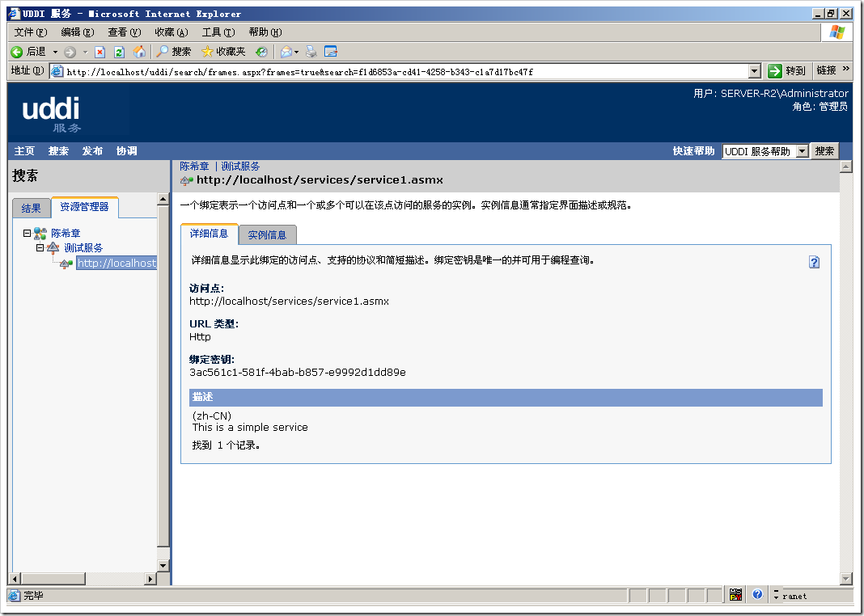Click tree pane horizontal scrollbar right arrow
The width and height of the screenshot is (864, 616).
pyautogui.click(x=150, y=578)
